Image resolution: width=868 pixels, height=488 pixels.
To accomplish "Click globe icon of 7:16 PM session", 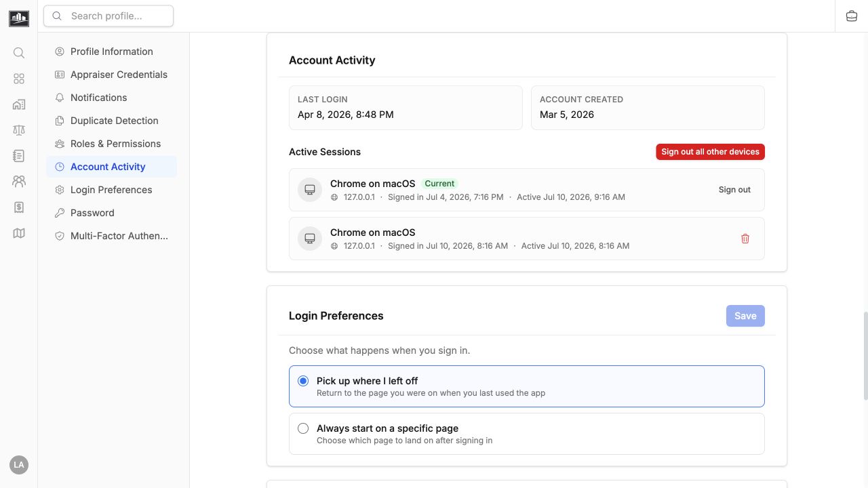I will [334, 197].
